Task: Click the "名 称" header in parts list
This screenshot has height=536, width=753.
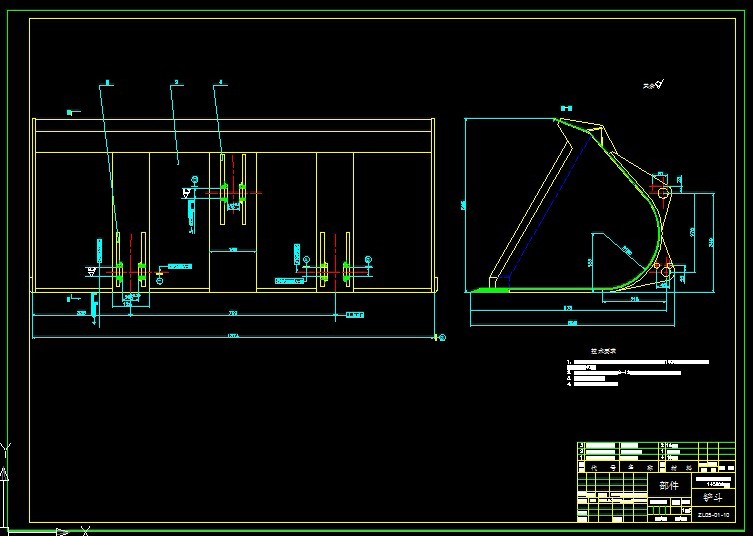Action: point(640,467)
